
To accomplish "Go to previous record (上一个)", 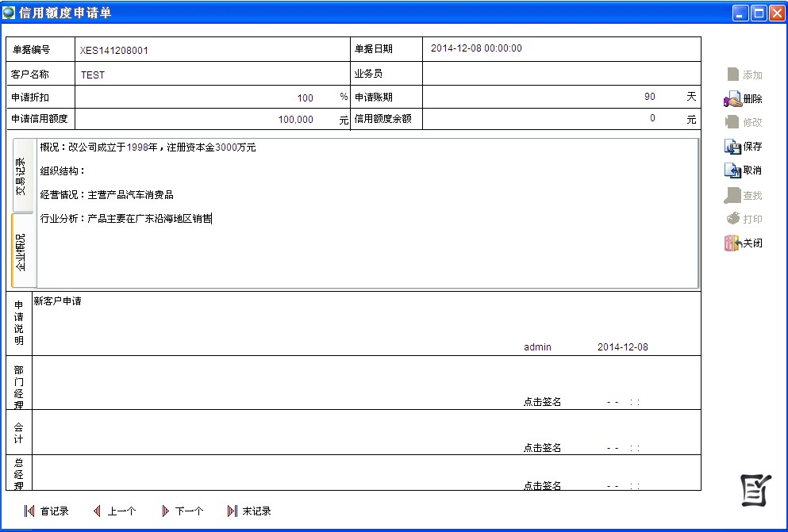I will click(x=114, y=511).
